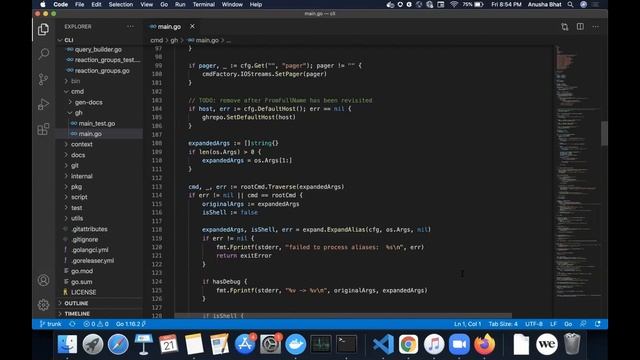Open the Source Control view
The width and height of the screenshot is (640, 360).
click(43, 79)
